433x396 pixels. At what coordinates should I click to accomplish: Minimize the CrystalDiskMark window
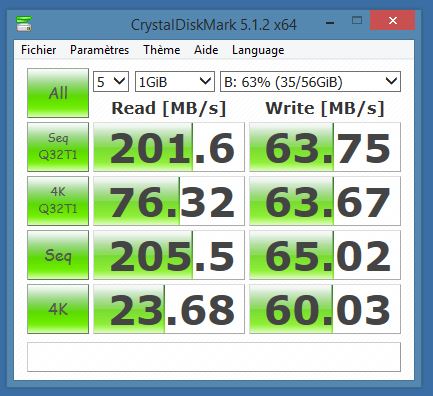point(330,23)
